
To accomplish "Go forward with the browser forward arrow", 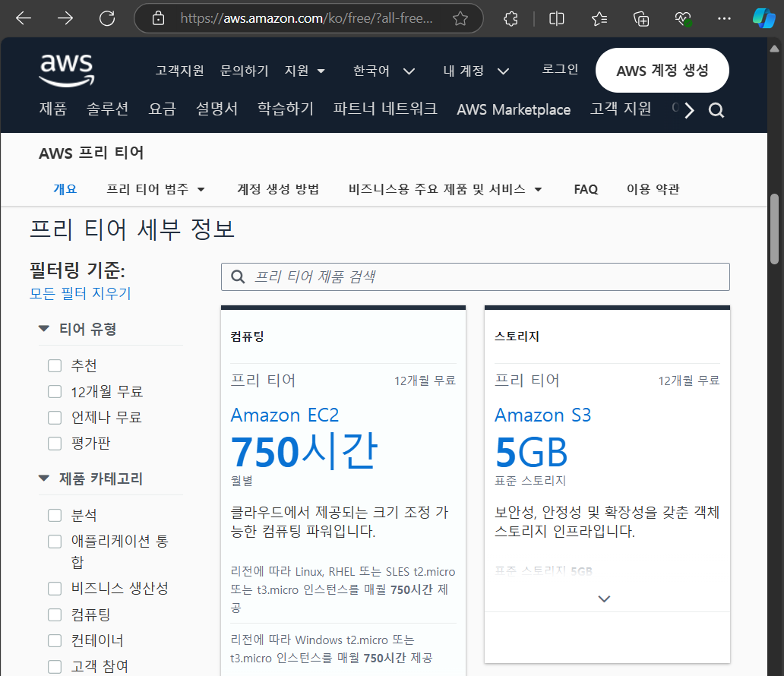I will (65, 18).
